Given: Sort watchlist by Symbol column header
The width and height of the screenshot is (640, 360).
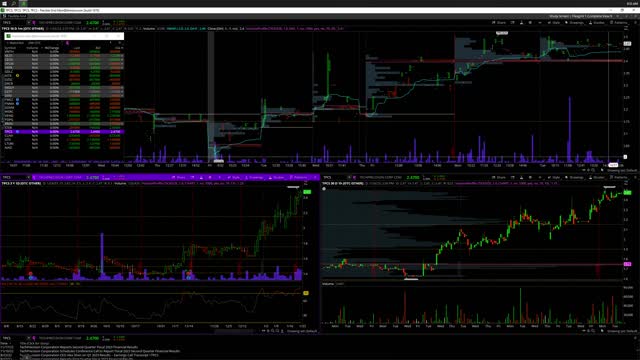Looking at the screenshot, I should tap(10, 48).
